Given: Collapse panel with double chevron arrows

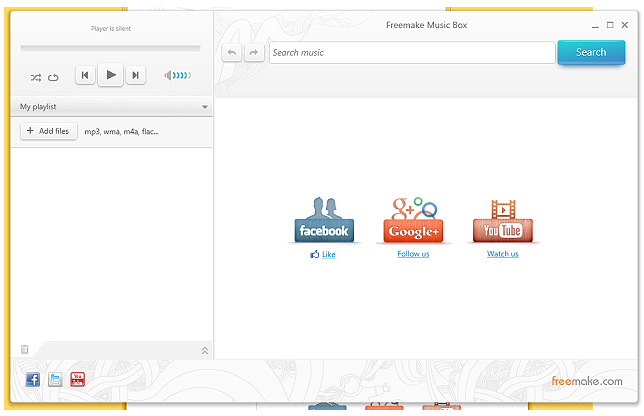Looking at the screenshot, I should click(x=205, y=351).
